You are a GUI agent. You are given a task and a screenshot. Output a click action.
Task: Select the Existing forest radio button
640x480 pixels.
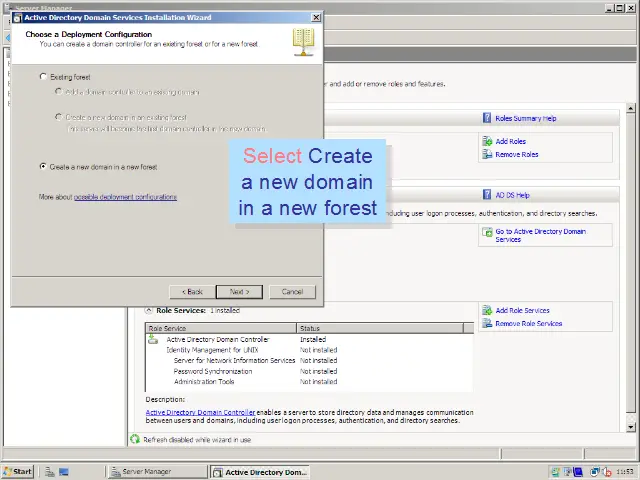tap(43, 77)
